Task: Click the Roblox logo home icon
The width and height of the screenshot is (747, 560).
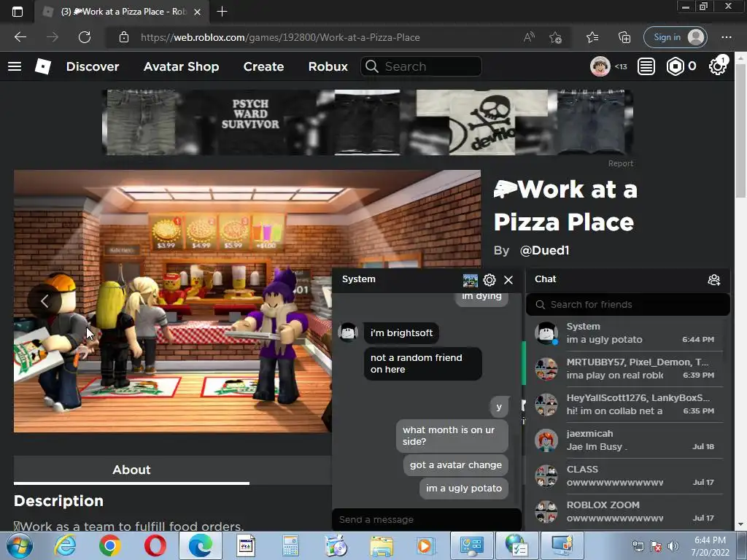Action: [43, 66]
